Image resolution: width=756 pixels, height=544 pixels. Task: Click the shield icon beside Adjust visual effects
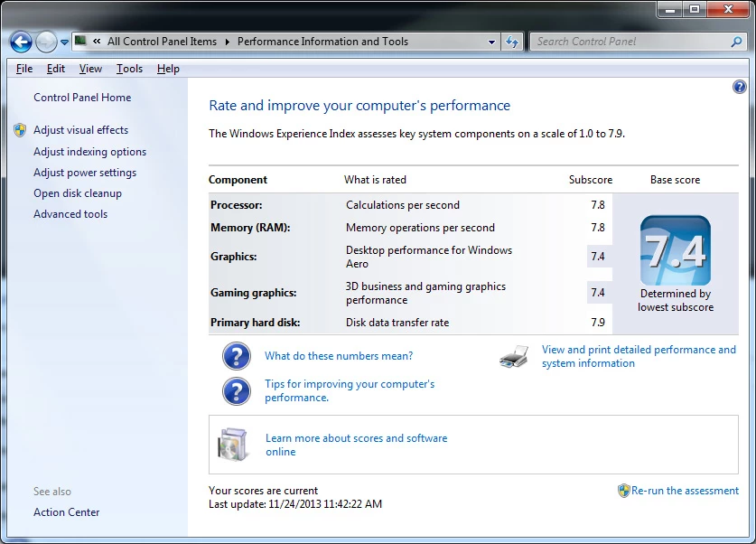tap(20, 130)
